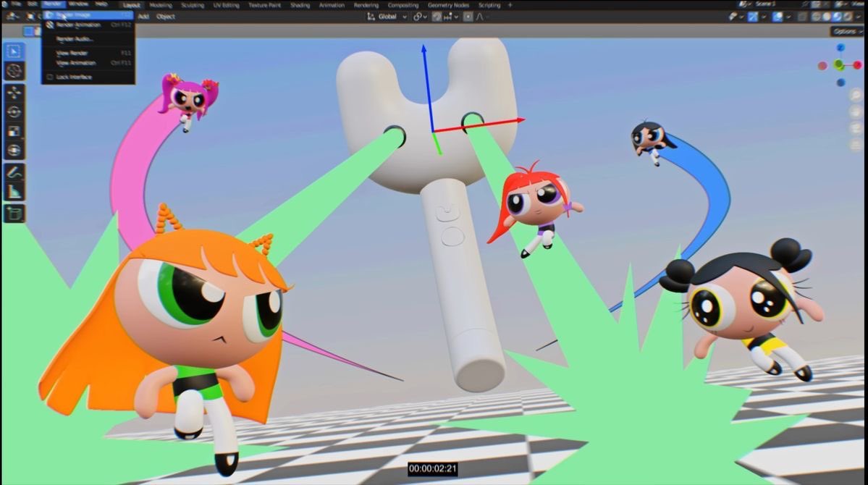Select the Annotate tool
This screenshot has width=868, height=485.
(14, 173)
